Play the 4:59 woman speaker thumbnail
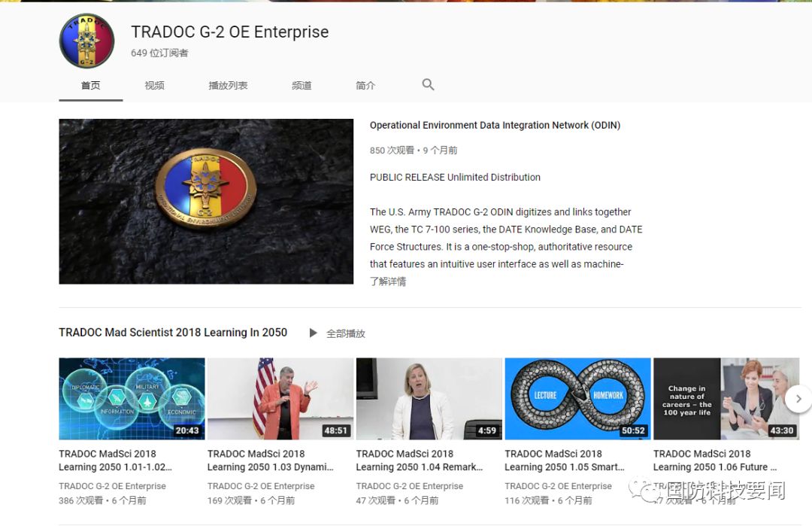Image resolution: width=812 pixels, height=526 pixels. pyautogui.click(x=429, y=399)
